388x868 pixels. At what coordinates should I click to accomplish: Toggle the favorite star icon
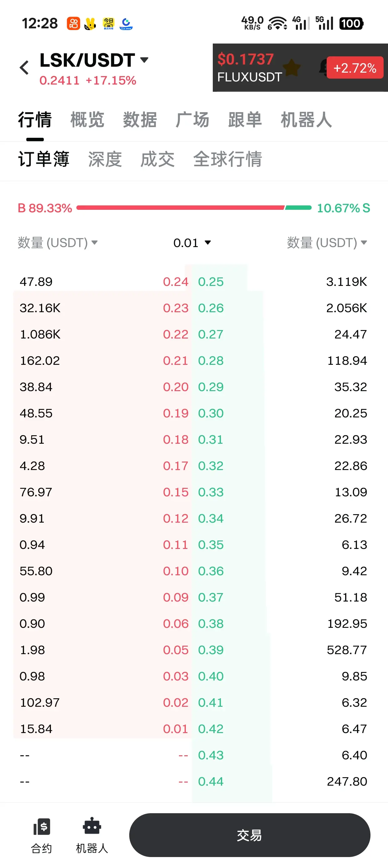[x=292, y=67]
